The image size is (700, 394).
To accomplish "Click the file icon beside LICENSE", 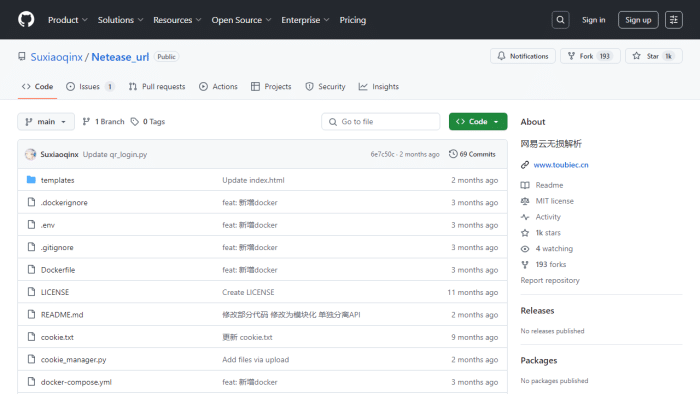I will (31, 292).
